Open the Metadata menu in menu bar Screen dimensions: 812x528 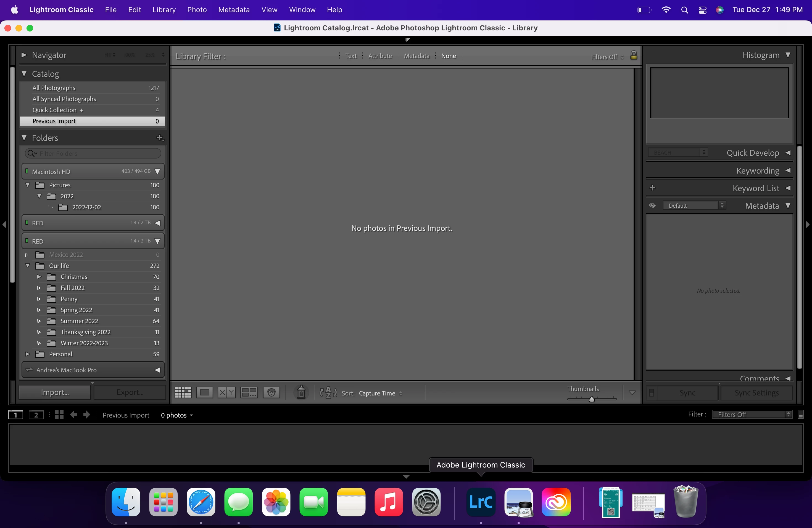pos(234,10)
